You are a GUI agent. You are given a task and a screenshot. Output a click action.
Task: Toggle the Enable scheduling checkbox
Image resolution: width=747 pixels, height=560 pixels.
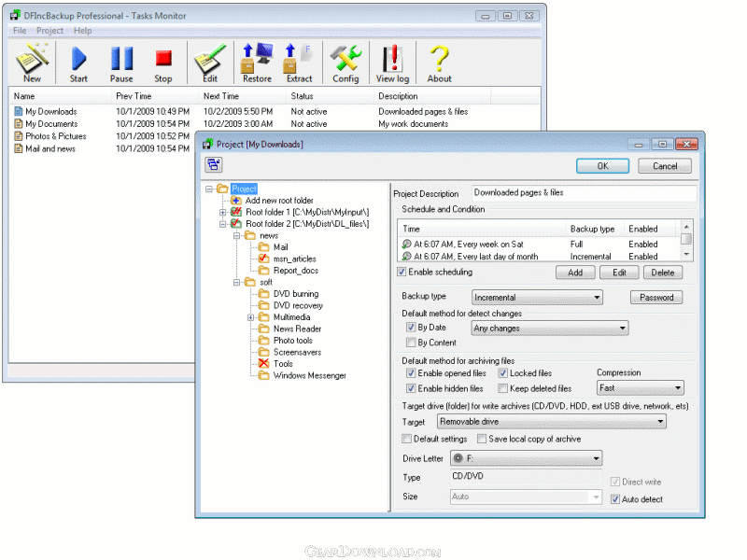(x=402, y=273)
